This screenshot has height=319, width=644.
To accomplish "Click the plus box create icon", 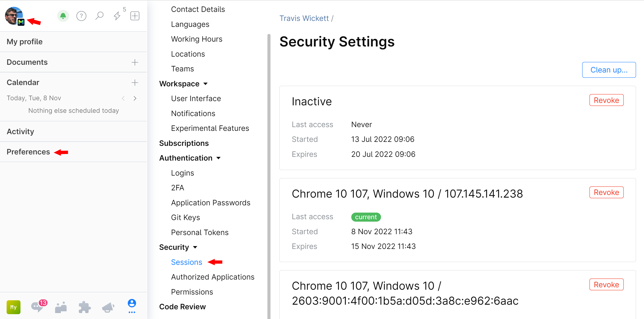I will 135,16.
